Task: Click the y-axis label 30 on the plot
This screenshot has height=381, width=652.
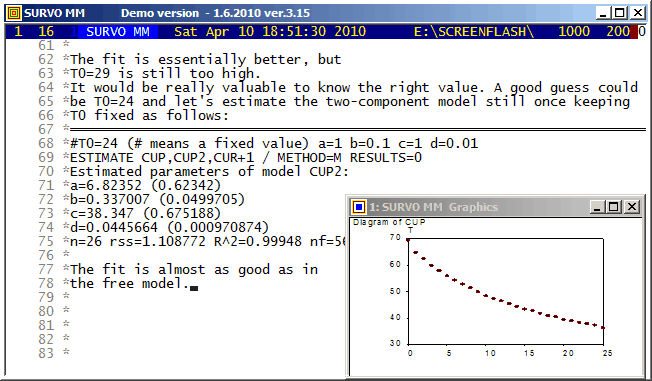Action: coord(395,344)
